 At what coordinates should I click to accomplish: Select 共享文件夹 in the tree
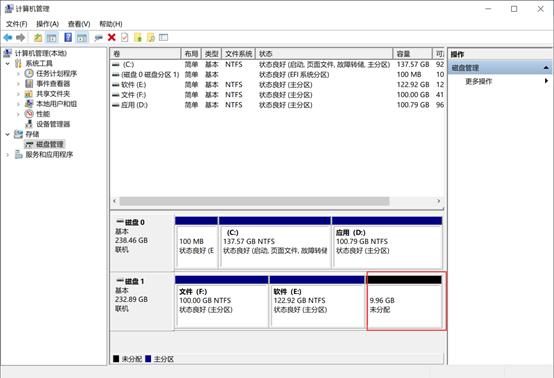pyautogui.click(x=53, y=94)
